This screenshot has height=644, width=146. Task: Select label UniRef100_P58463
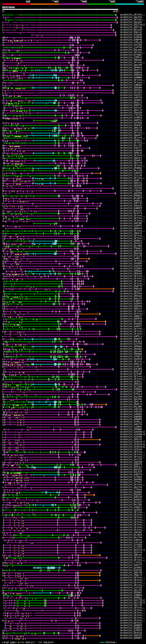(x=131, y=249)
